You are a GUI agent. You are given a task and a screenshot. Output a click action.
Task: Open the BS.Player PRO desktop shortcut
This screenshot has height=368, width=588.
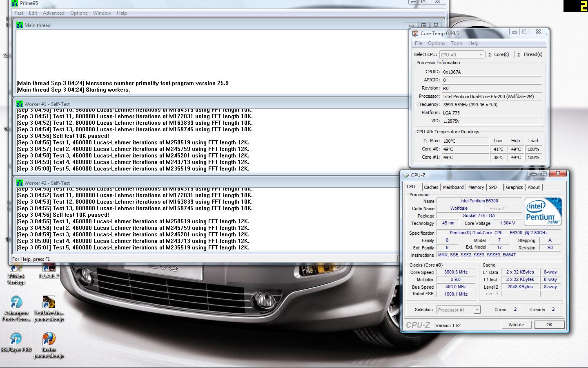tap(16, 343)
